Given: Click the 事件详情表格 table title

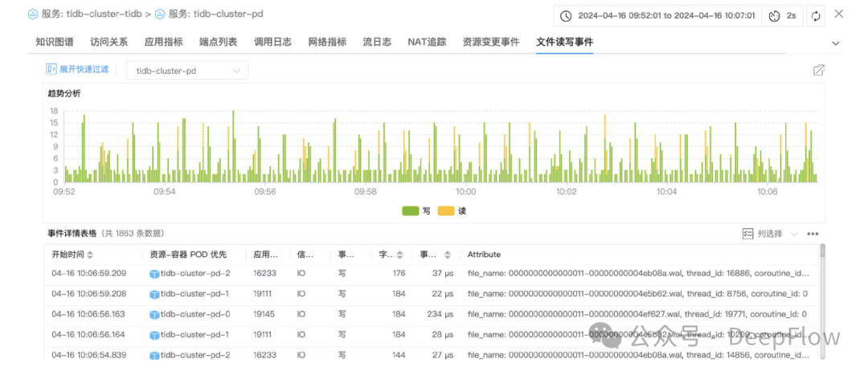Looking at the screenshot, I should (72, 234).
